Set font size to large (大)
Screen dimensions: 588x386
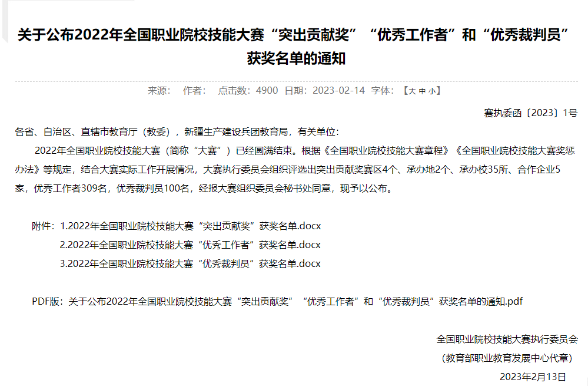(x=412, y=91)
